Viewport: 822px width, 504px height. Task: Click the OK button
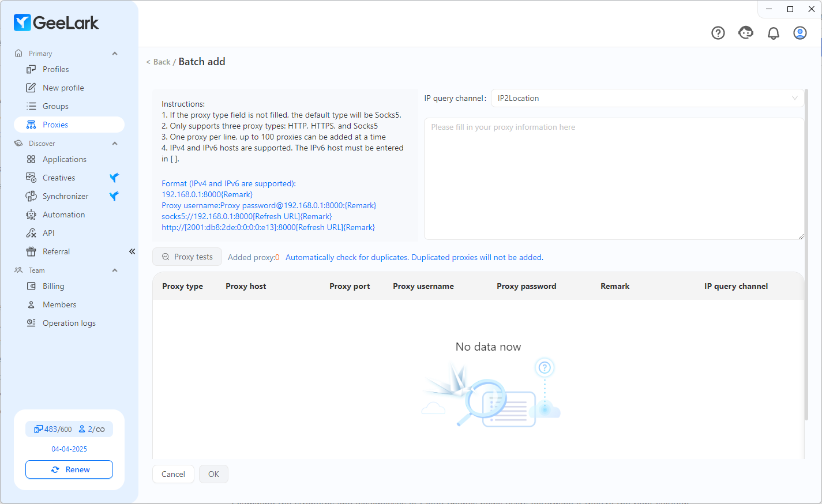pos(213,474)
